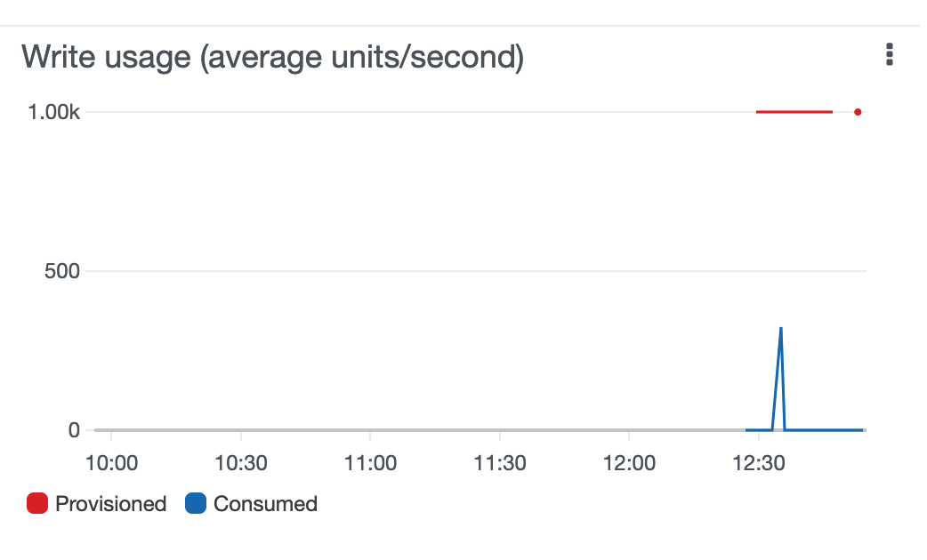The height and width of the screenshot is (560, 927).
Task: Click the isolated red provisioned data point
Action: click(858, 112)
